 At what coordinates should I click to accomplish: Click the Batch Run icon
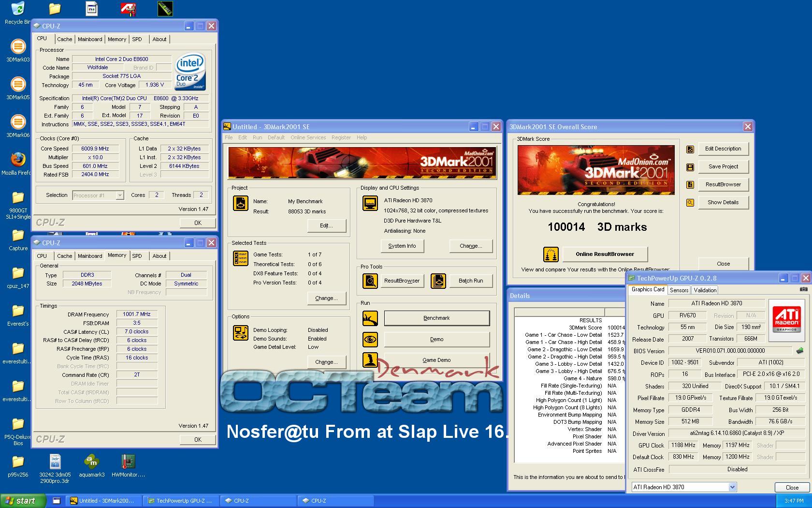438,281
